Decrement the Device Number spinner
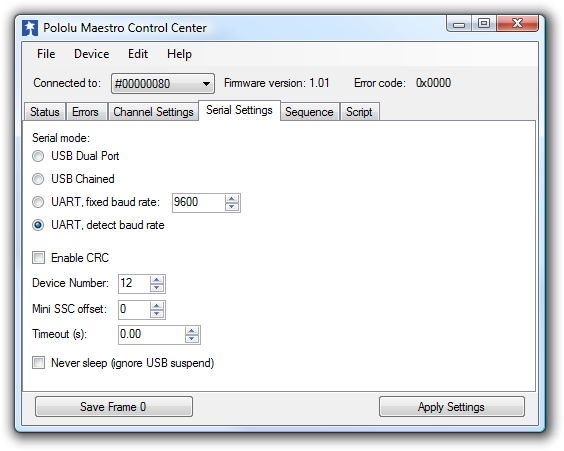 pos(156,288)
